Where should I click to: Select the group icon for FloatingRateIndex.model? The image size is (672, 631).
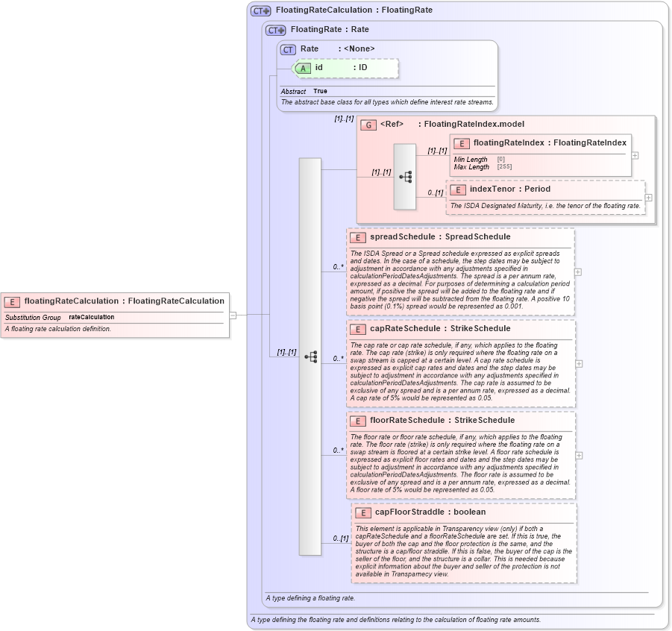point(368,125)
